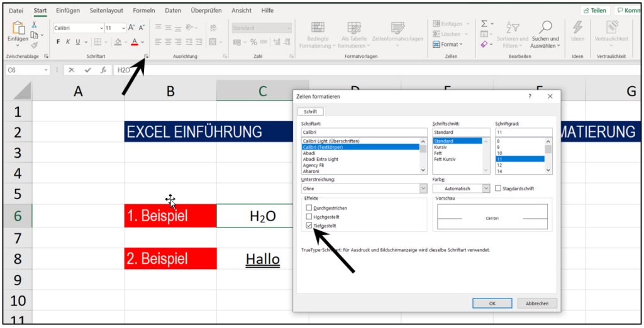Click the AutoSum sigma icon
The width and height of the screenshot is (644, 328).
pyautogui.click(x=485, y=25)
